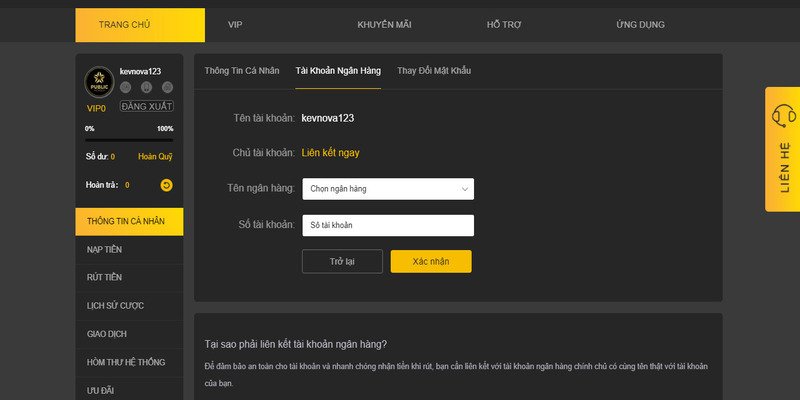The width and height of the screenshot is (800, 400).
Task: Click the third grey badge under username
Action: pyautogui.click(x=166, y=87)
